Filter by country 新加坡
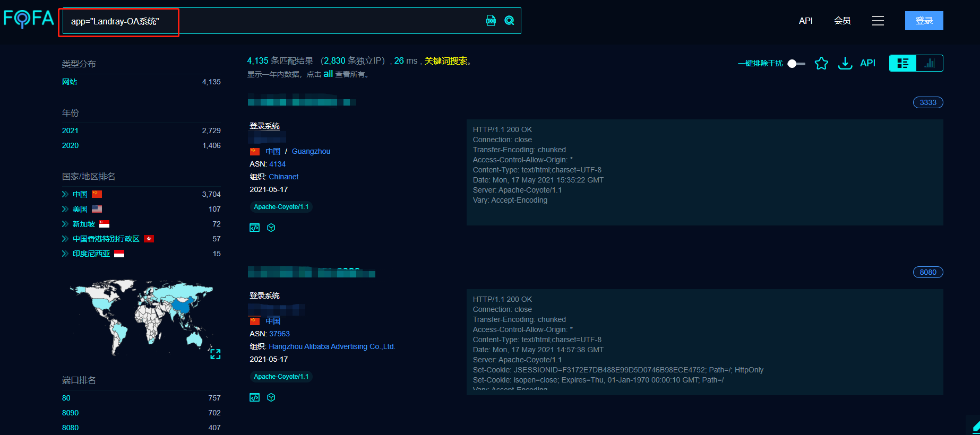The height and width of the screenshot is (435, 980). click(84, 224)
